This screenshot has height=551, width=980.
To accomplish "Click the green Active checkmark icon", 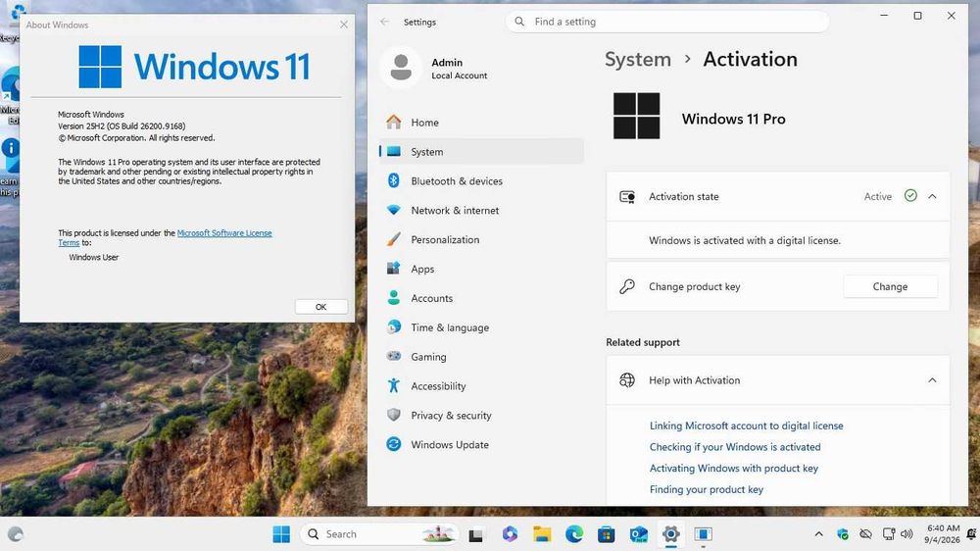I will tap(910, 196).
